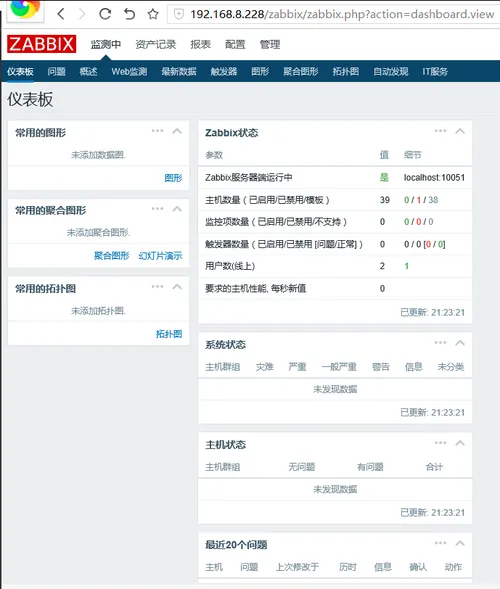Open the 配置 main menu
Image resolution: width=500 pixels, height=589 pixels.
coord(235,44)
